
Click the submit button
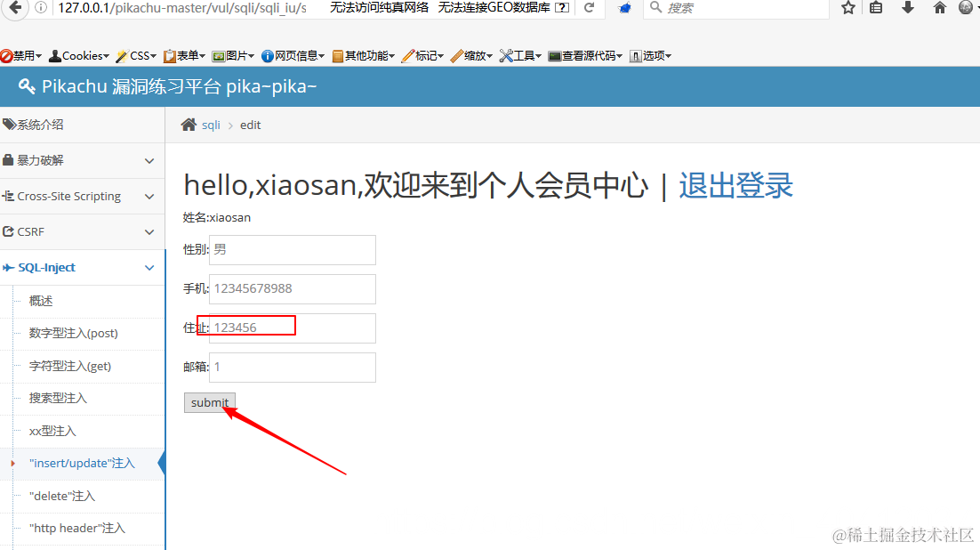click(209, 402)
